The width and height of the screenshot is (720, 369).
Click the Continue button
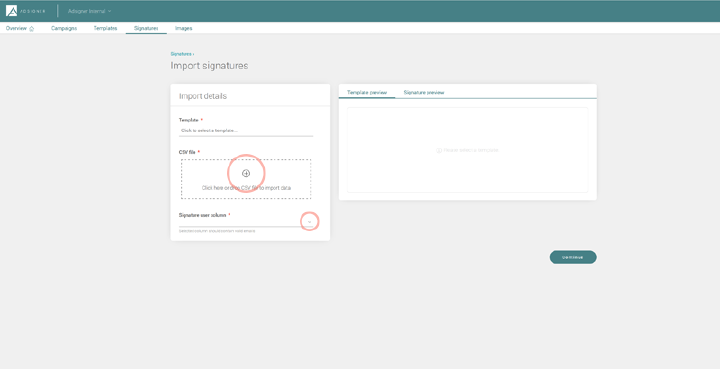pos(573,257)
